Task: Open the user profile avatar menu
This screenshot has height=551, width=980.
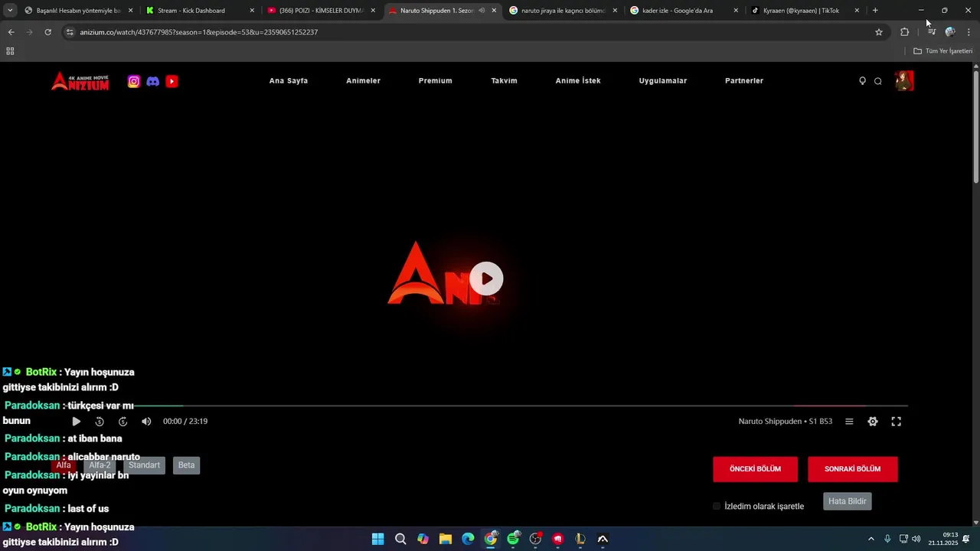Action: 904,81
